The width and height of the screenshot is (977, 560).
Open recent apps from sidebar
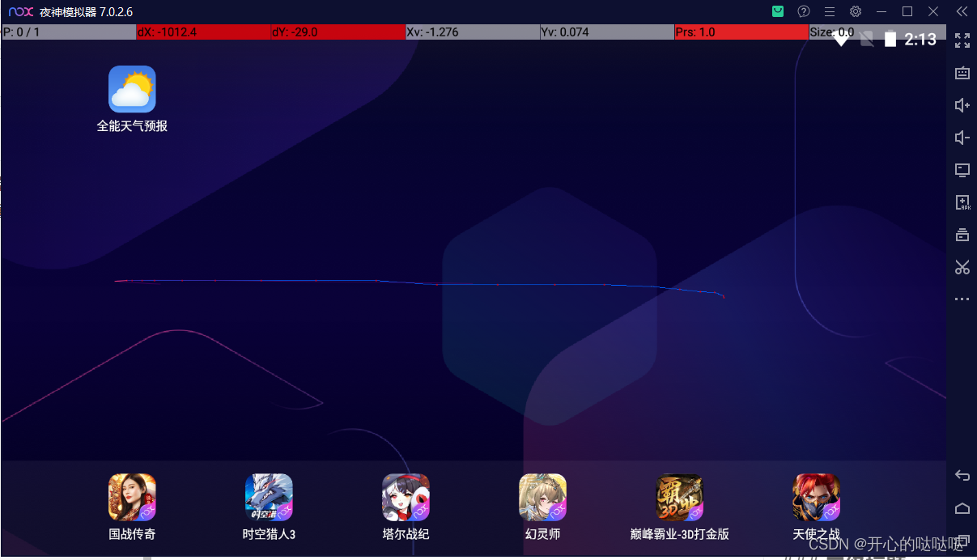[x=962, y=541]
